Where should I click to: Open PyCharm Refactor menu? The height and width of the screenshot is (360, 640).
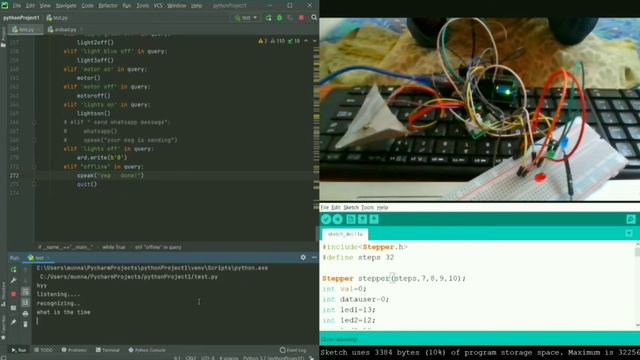pyautogui.click(x=108, y=6)
